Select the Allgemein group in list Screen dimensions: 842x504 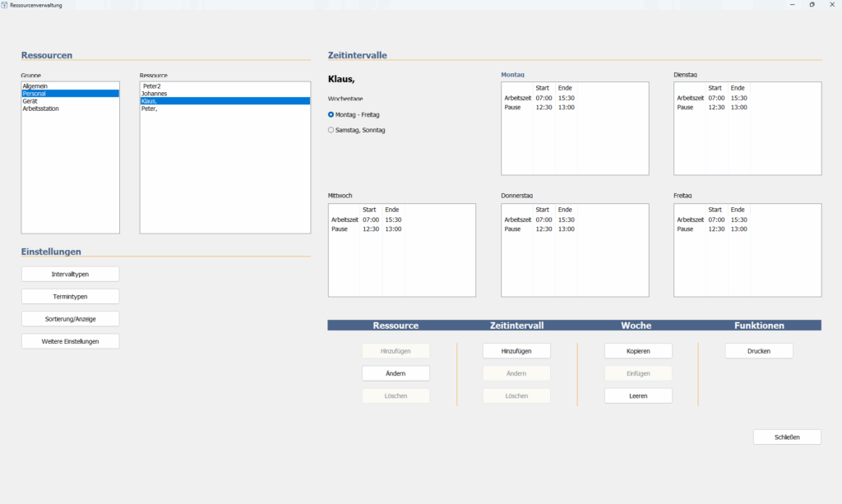pyautogui.click(x=35, y=86)
